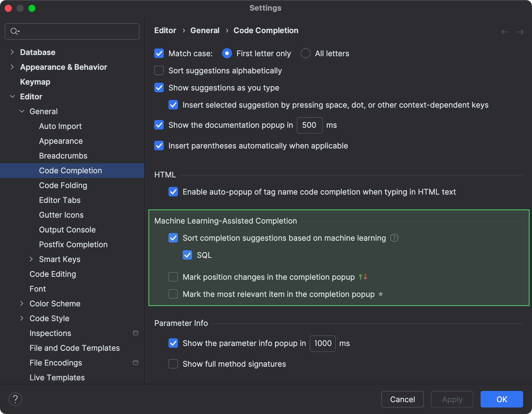The image size is (532, 414).
Task: Expand the Smart Keys settings
Action: (x=32, y=259)
